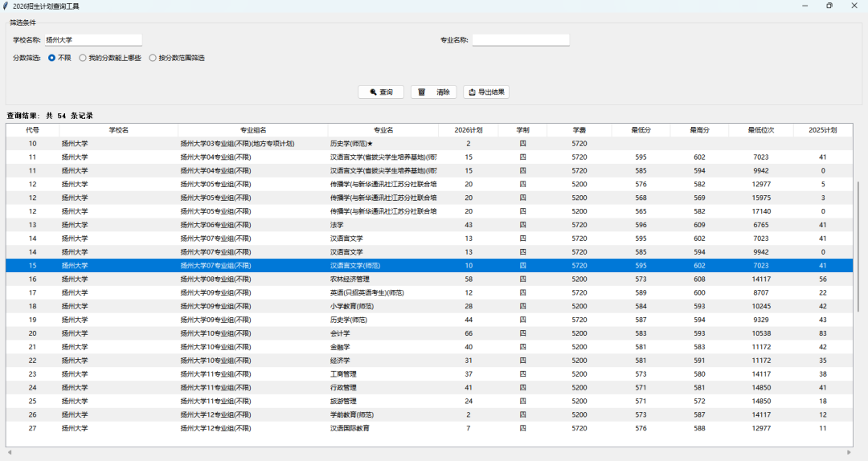This screenshot has width=868, height=461.
Task: Click the 最高分 column header
Action: point(700,130)
